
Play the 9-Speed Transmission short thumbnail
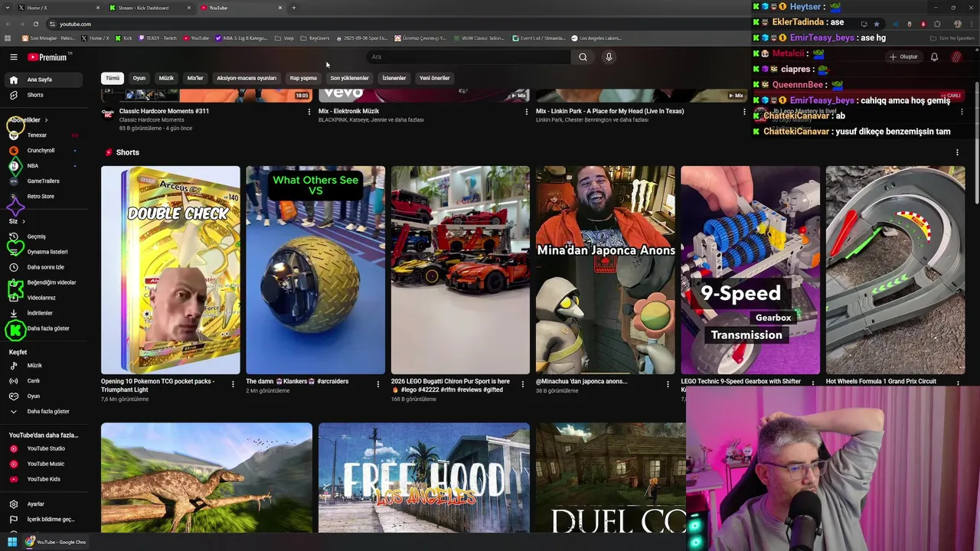click(x=750, y=270)
